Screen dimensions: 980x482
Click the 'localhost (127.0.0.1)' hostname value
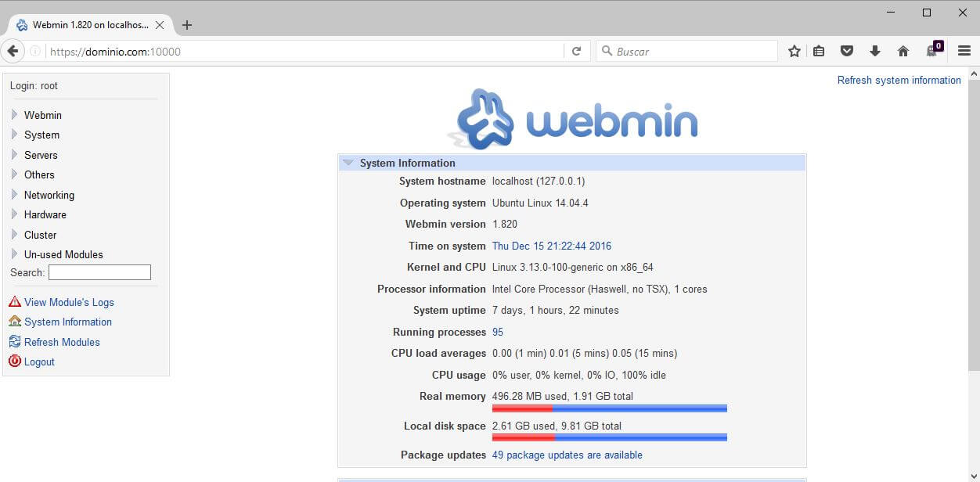539,181
